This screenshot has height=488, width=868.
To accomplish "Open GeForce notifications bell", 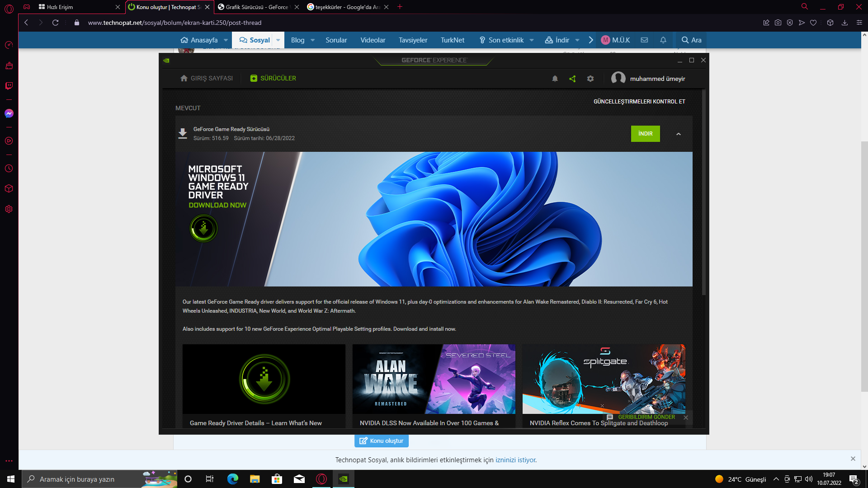I will [x=555, y=79].
